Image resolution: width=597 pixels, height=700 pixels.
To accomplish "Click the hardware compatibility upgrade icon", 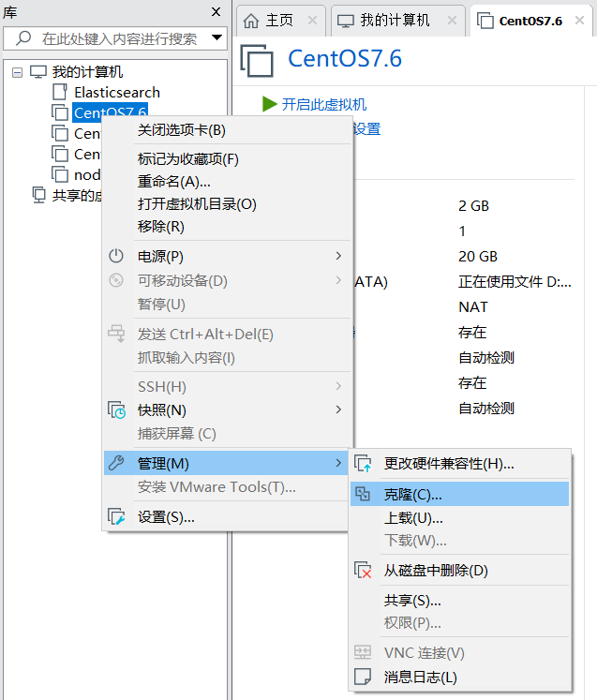I will pyautogui.click(x=363, y=464).
